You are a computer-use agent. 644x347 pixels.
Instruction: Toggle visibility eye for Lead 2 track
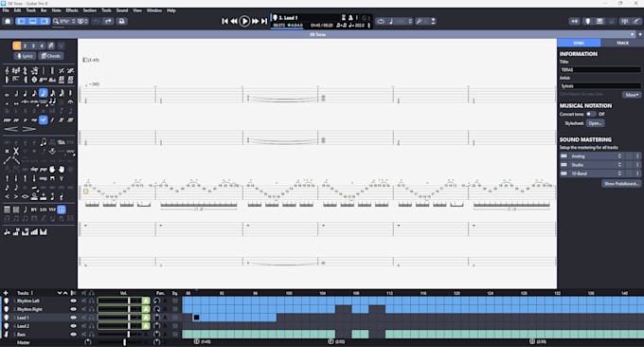(x=74, y=326)
